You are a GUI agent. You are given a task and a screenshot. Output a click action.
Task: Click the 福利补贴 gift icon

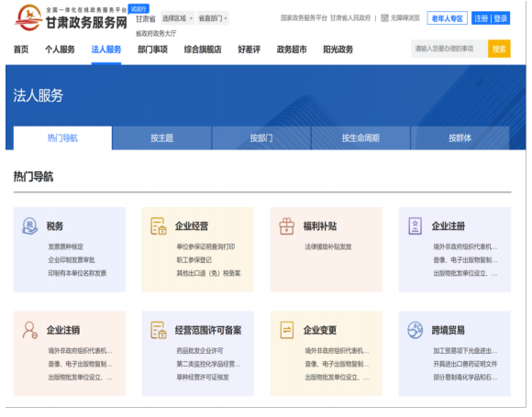pos(287,226)
